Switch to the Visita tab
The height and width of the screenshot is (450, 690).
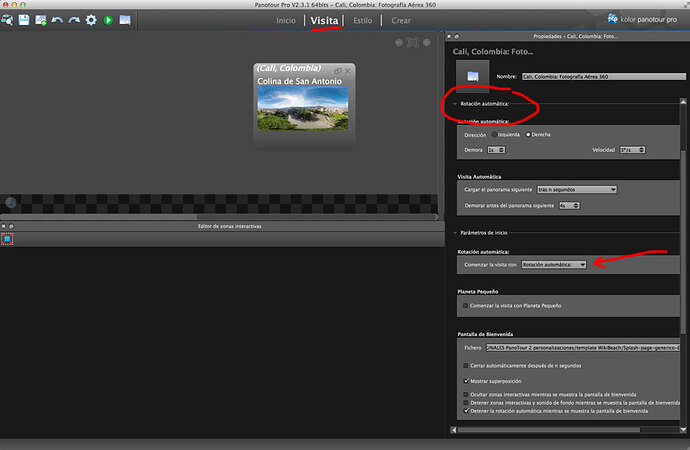click(324, 20)
